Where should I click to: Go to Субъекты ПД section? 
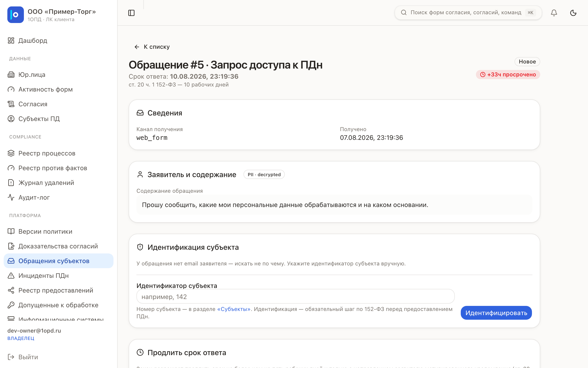click(58, 119)
